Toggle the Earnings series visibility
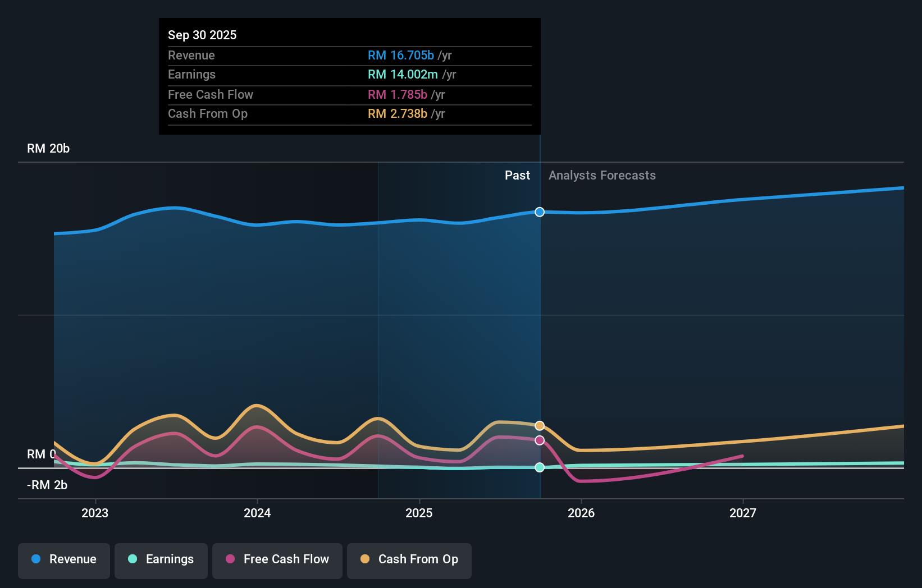The height and width of the screenshot is (588, 922). click(161, 559)
